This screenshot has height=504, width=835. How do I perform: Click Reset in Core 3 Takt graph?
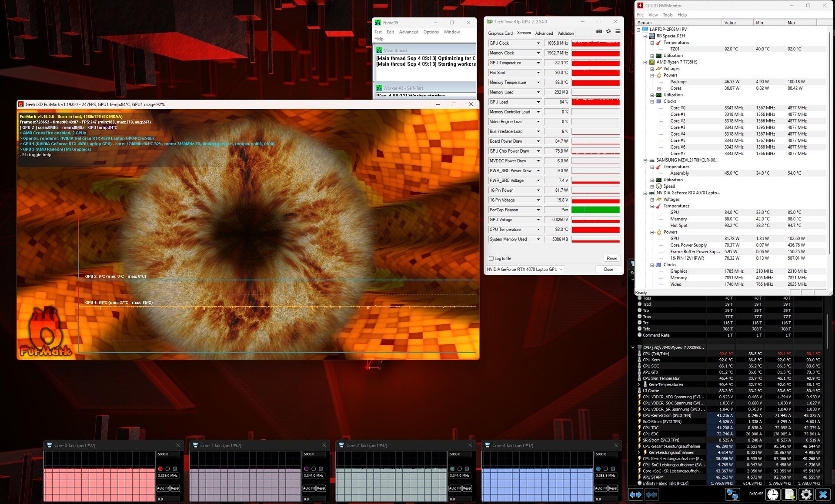tap(613, 488)
